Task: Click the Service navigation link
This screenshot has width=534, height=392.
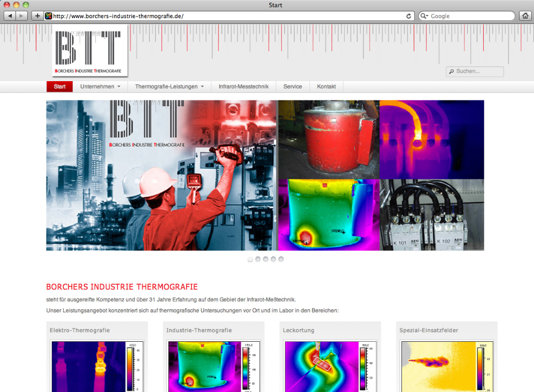Action: pyautogui.click(x=293, y=86)
